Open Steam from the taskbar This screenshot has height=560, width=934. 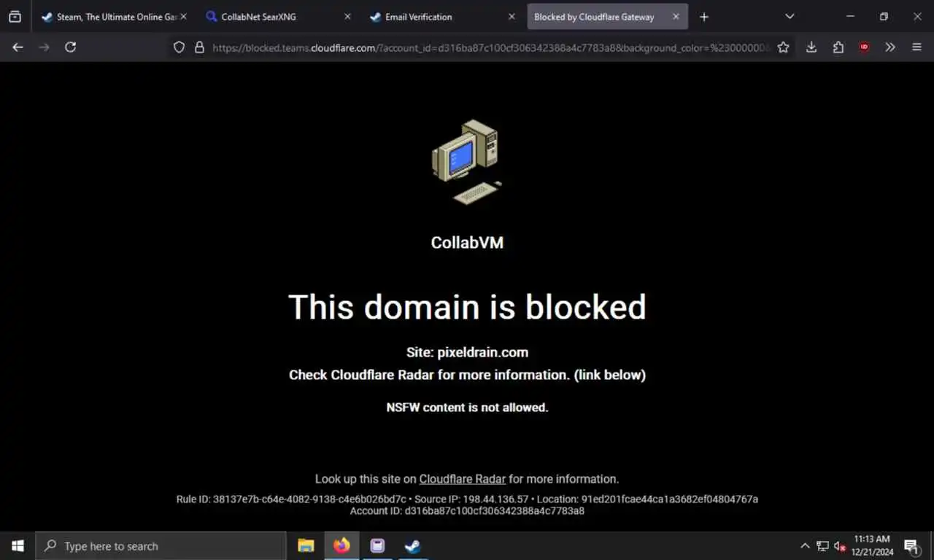click(x=413, y=545)
